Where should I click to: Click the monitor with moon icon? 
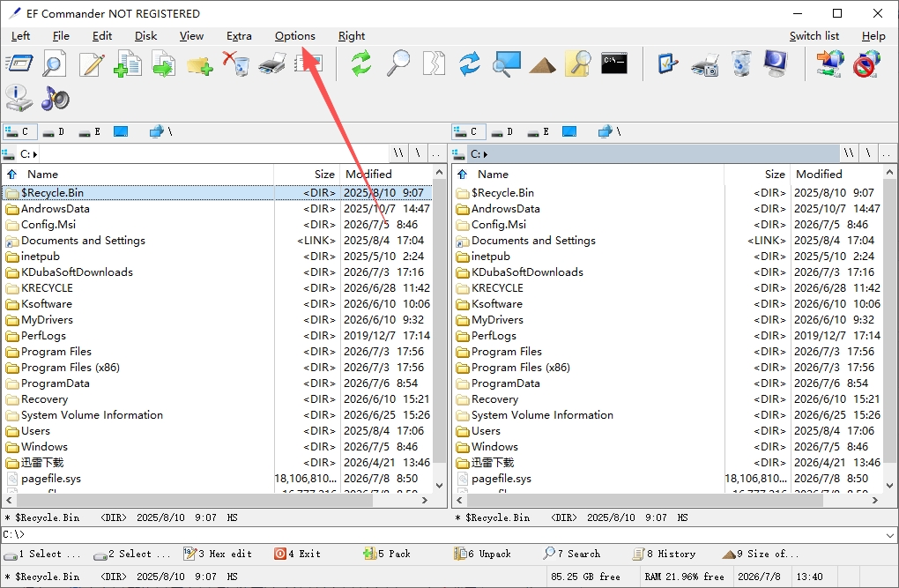pyautogui.click(x=776, y=63)
